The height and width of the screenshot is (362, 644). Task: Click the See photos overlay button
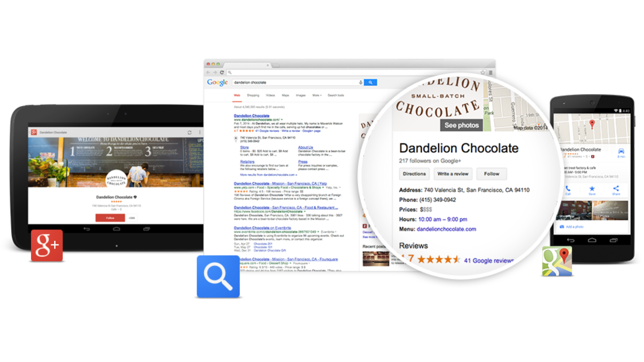462,125
